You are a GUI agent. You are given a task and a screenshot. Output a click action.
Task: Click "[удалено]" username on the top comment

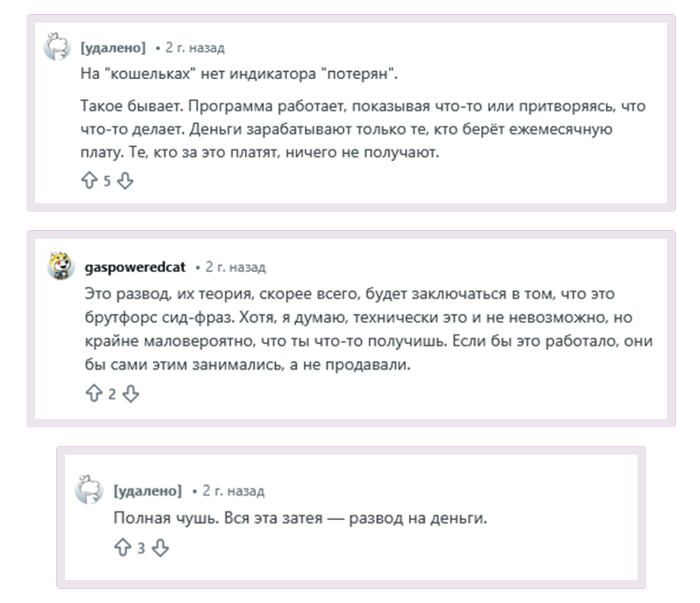113,48
